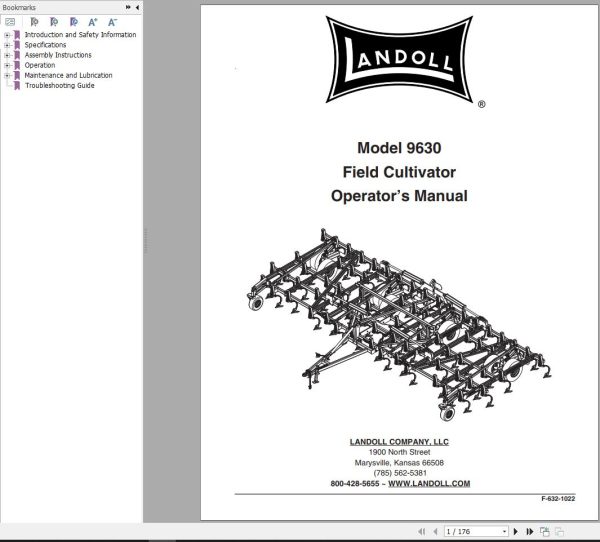Click the purple icon beside Specifications

(x=17, y=45)
